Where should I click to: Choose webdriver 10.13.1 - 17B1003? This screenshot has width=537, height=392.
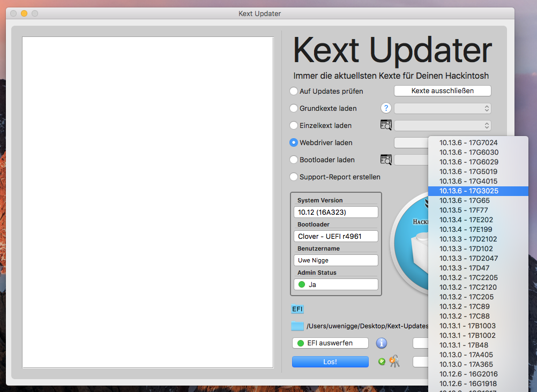[478, 326]
